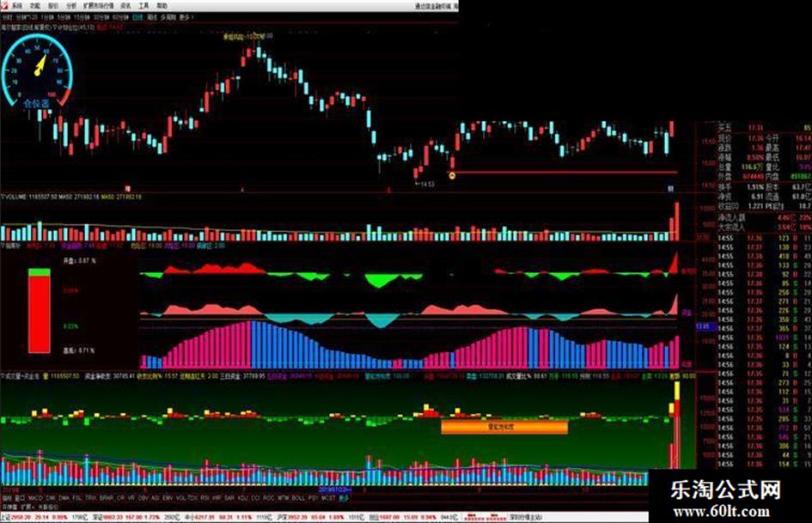Select the 多周期 multi-period tab
Viewport: 812px width, 523px height.
[x=168, y=18]
